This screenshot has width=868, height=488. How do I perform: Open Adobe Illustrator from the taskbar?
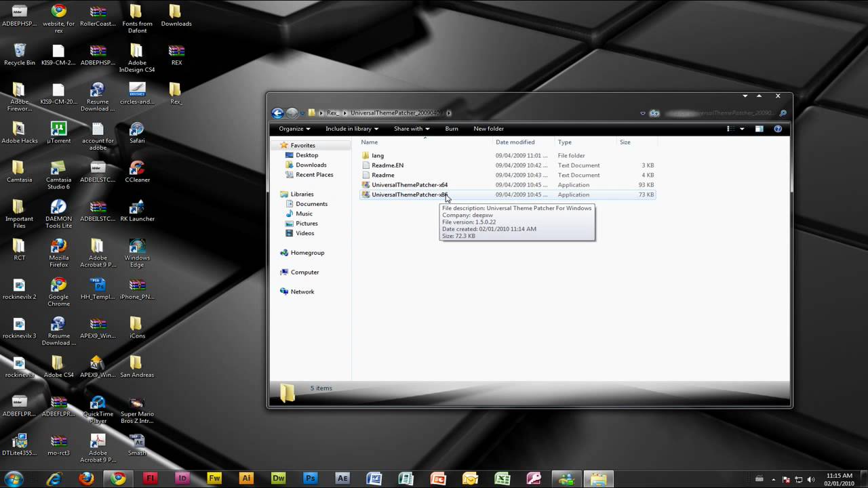coord(246,479)
